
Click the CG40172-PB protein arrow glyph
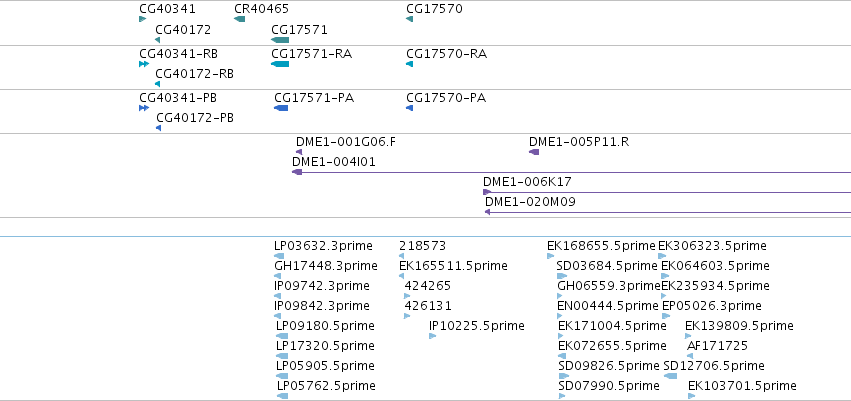click(x=158, y=128)
